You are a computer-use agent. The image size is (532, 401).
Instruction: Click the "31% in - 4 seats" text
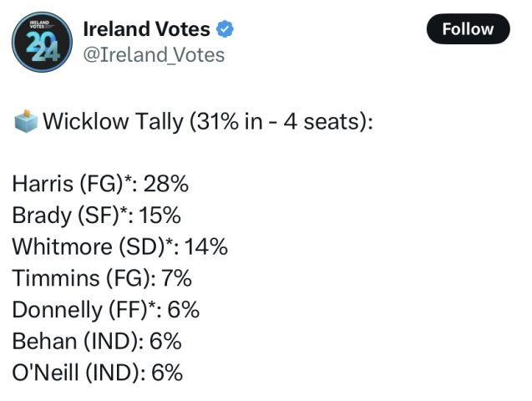pyautogui.click(x=280, y=122)
